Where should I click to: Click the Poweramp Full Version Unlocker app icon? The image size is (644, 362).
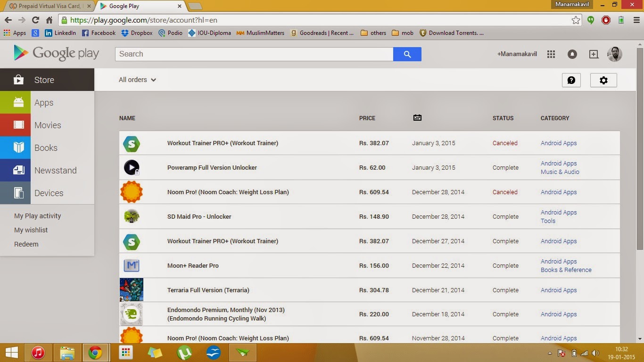point(132,167)
